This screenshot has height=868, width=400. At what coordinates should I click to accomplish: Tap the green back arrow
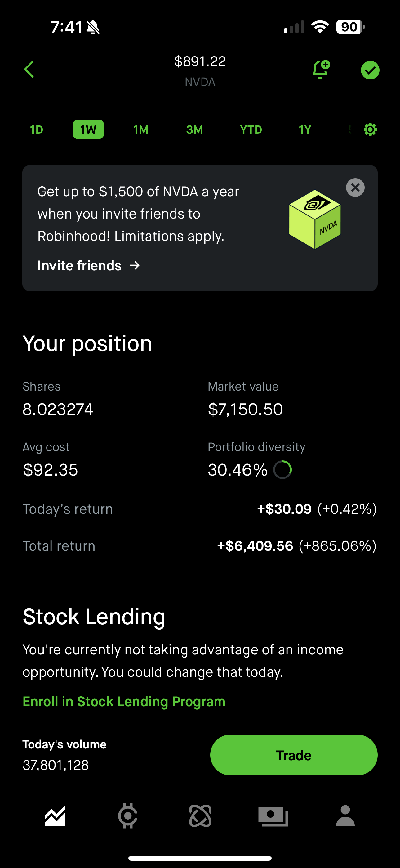[x=29, y=70]
